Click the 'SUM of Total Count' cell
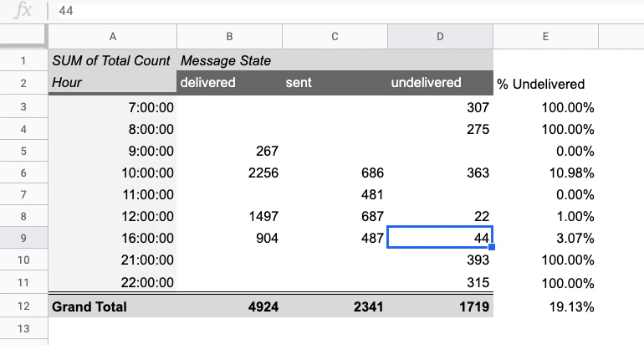644x345 pixels. tap(113, 60)
